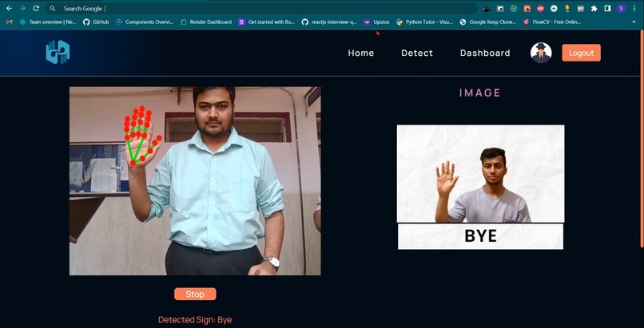Click the browser forward arrow
The height and width of the screenshot is (328, 644).
tap(22, 8)
